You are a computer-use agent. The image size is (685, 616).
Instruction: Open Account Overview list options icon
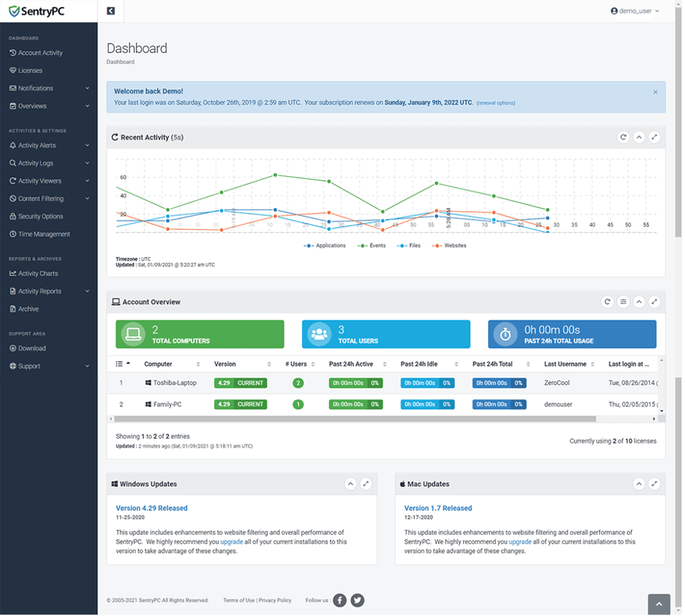pos(623,302)
